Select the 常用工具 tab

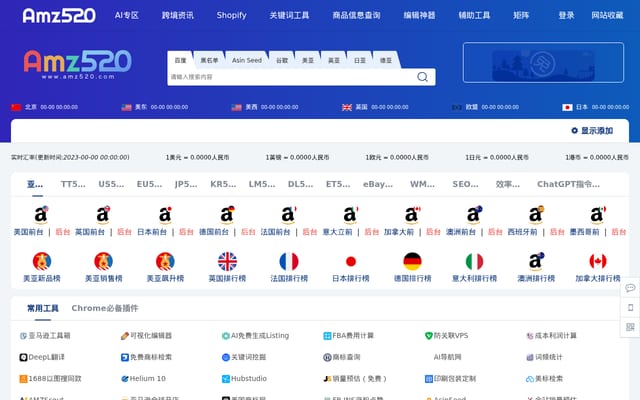(42, 308)
